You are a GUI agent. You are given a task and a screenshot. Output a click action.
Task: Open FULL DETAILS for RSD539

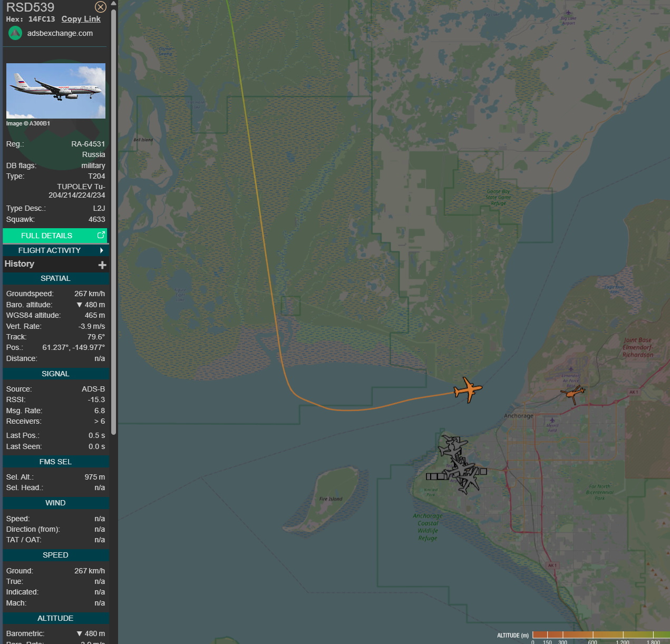(55, 236)
